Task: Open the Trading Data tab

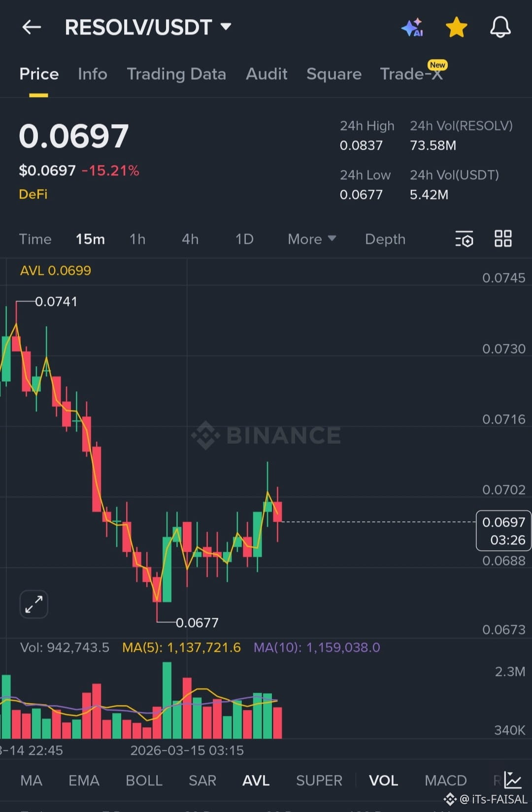Action: (x=176, y=74)
